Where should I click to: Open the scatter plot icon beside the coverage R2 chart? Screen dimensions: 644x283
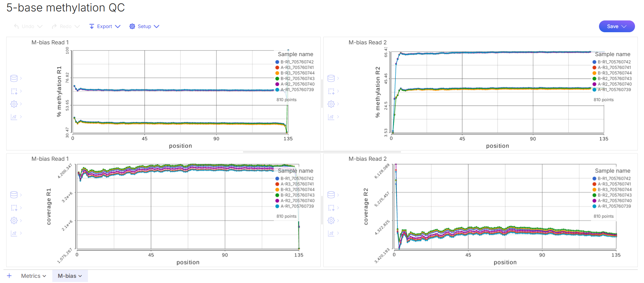click(331, 233)
